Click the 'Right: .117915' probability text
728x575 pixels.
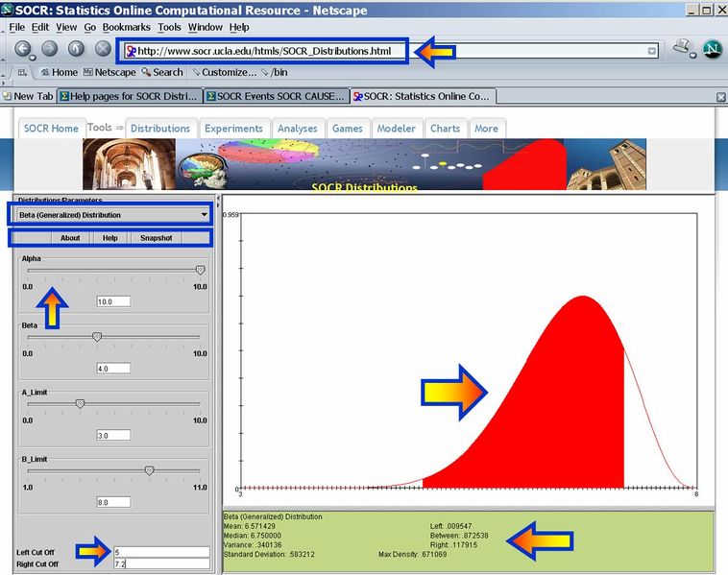(x=453, y=545)
